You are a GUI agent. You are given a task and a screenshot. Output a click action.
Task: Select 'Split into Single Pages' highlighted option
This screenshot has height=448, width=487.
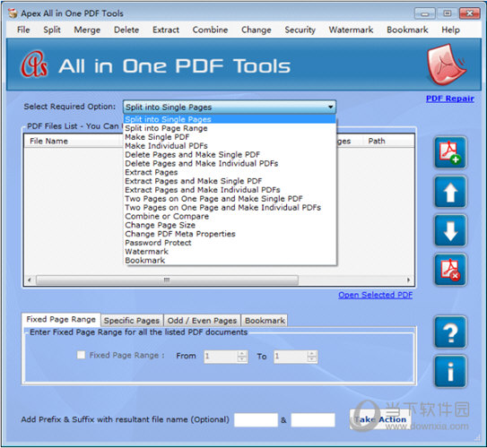230,119
